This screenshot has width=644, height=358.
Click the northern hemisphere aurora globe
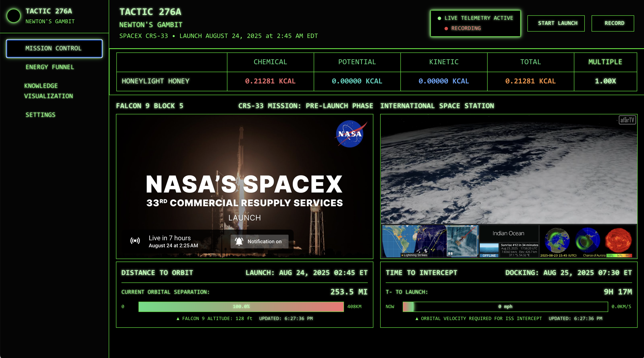[x=557, y=240]
